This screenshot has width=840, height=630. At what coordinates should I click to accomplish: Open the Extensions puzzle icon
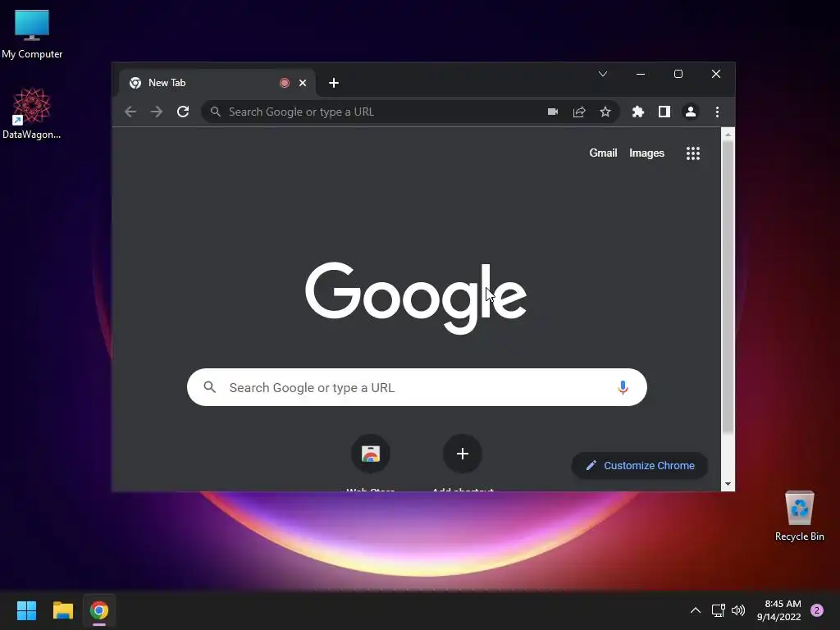click(x=637, y=112)
